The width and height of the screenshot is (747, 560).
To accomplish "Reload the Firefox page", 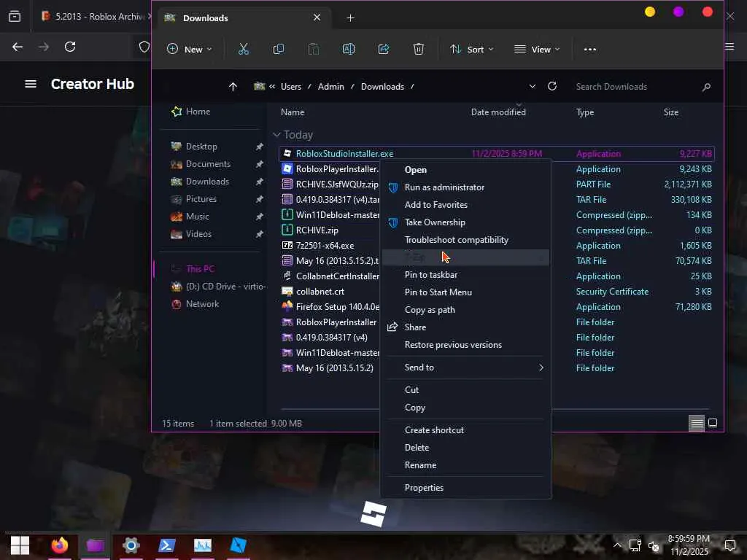I will (x=70, y=47).
